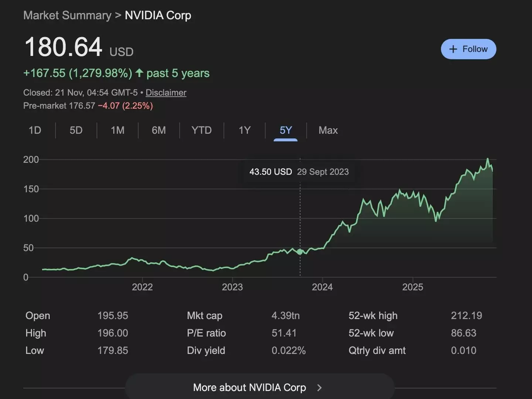Select the 1Y time range
The height and width of the screenshot is (399, 532).
(244, 130)
